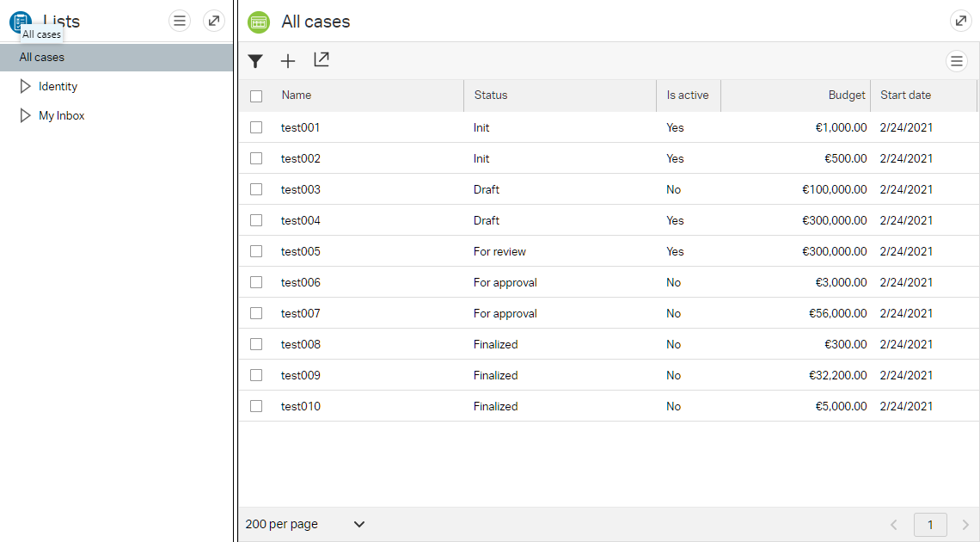Add a new case with plus icon
The height and width of the screenshot is (542, 980).
(x=288, y=61)
